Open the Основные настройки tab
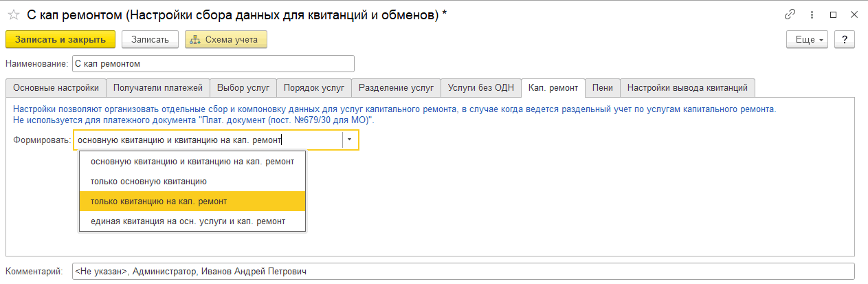The image size is (868, 284). point(57,88)
